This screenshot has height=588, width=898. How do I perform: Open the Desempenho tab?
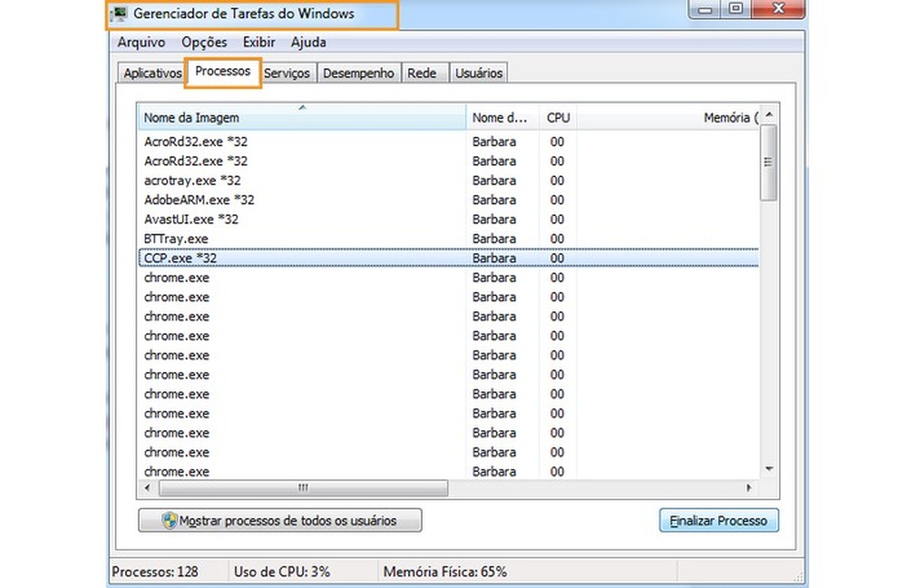pos(358,73)
